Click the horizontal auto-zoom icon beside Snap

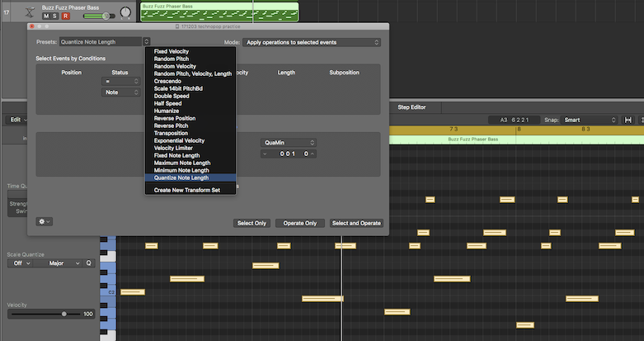(628, 120)
